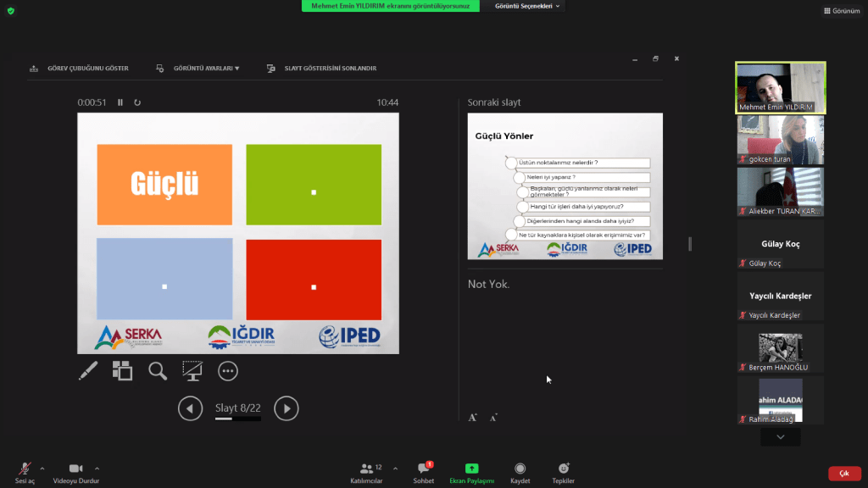Expand participant list down chevron
This screenshot has width=868, height=488.
point(781,437)
